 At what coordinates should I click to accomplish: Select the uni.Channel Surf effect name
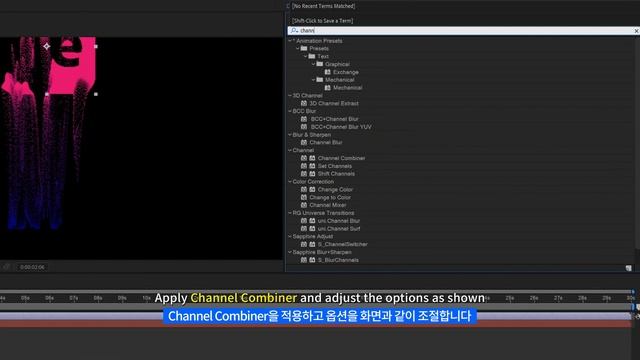[x=339, y=229]
